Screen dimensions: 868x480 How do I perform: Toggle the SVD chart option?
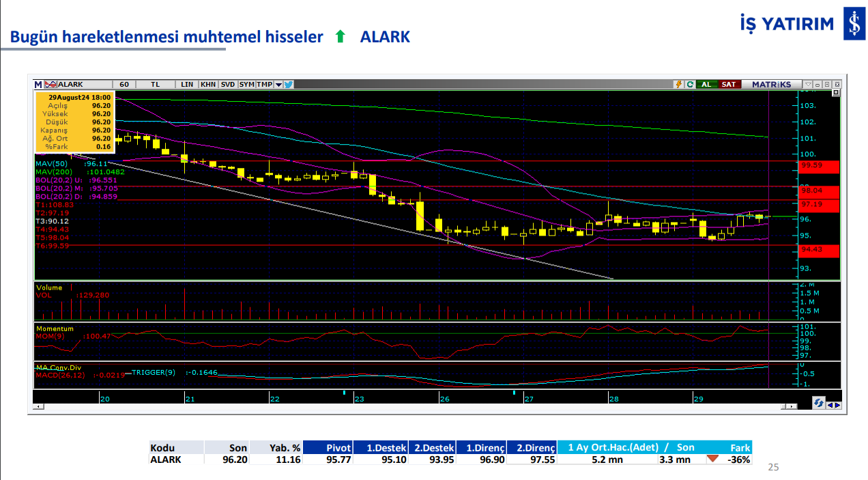point(228,85)
